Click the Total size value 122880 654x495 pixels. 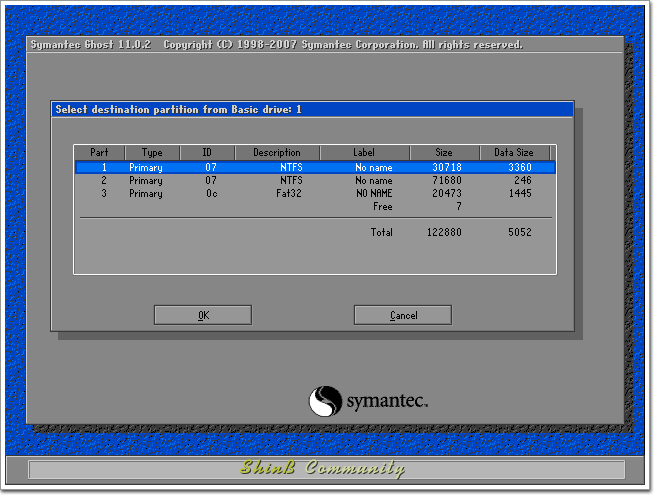(x=444, y=232)
